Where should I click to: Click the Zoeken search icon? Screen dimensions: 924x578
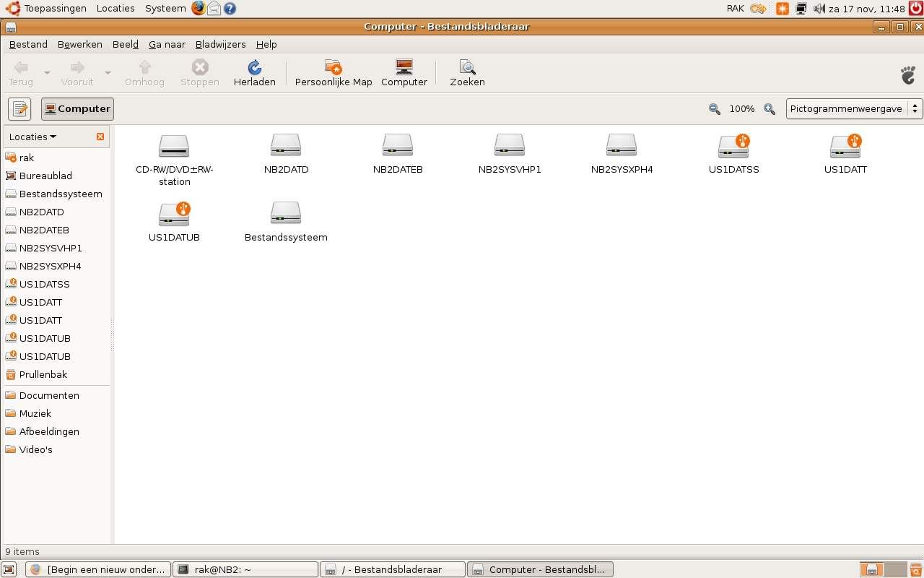click(467, 68)
